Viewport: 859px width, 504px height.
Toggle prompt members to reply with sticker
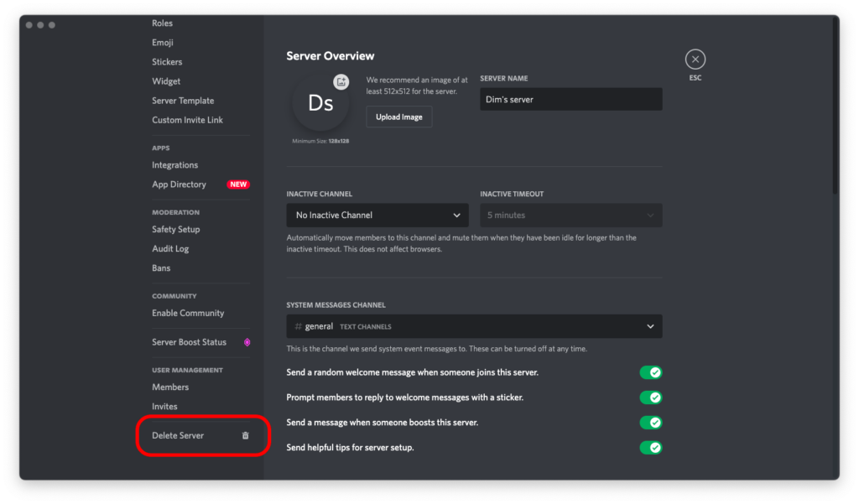pos(651,397)
